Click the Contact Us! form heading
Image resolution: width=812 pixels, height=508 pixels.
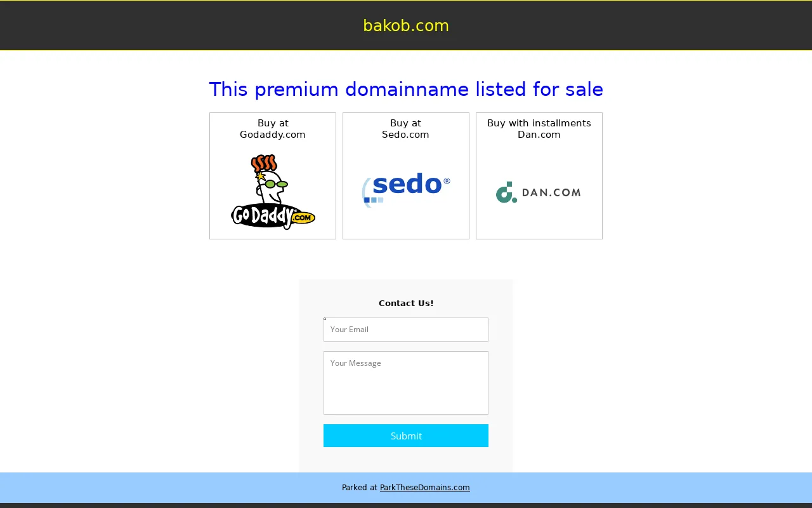[406, 303]
